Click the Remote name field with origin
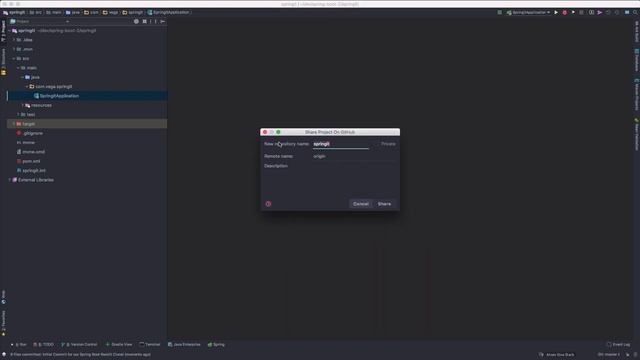 pyautogui.click(x=354, y=156)
